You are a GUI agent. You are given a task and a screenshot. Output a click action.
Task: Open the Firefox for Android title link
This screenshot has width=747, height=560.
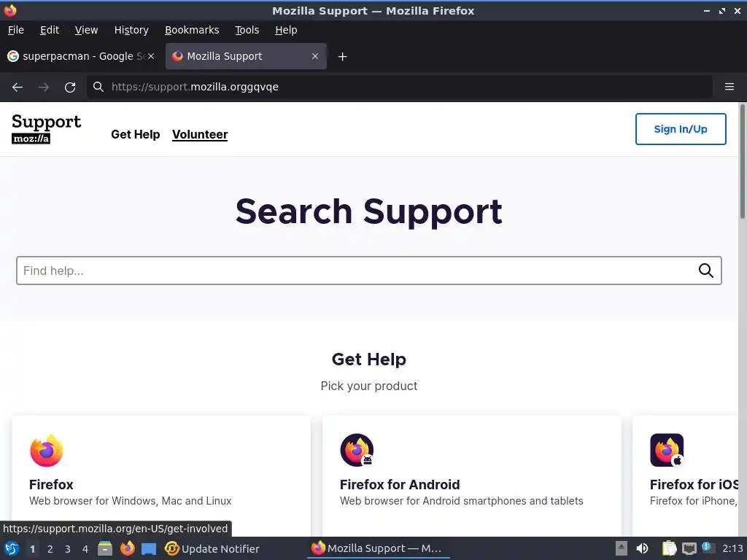pyautogui.click(x=400, y=484)
